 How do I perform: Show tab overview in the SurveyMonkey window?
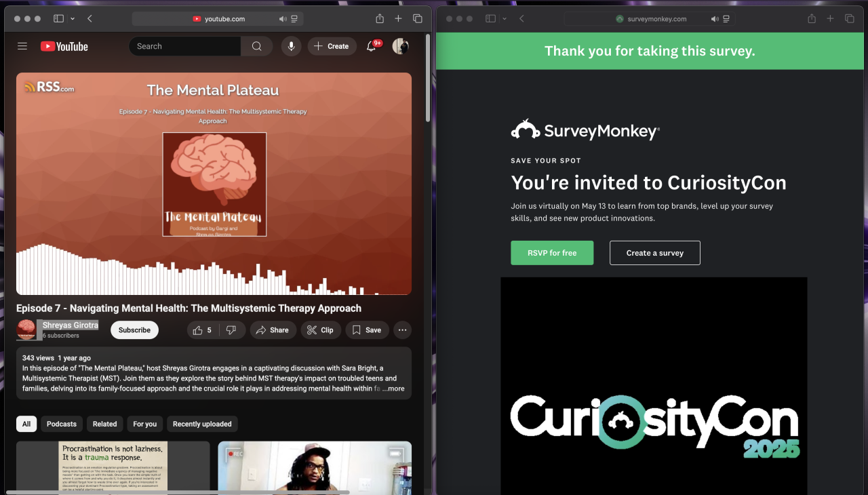coord(849,19)
